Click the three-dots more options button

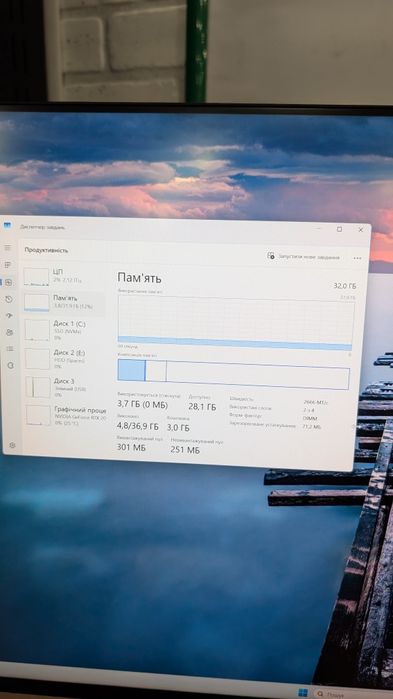pyautogui.click(x=357, y=258)
